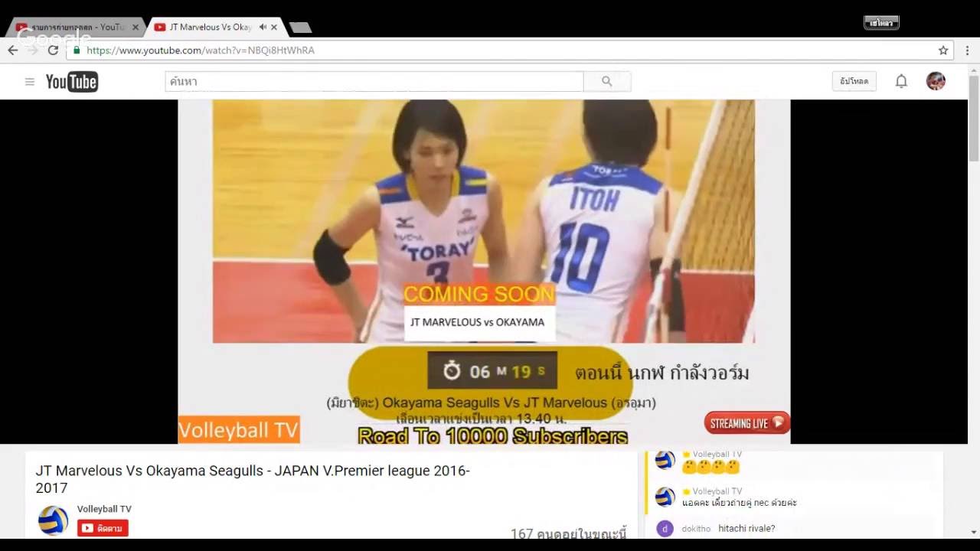Image resolution: width=980 pixels, height=551 pixels.
Task: Open the Volleyball TV channel name link
Action: coord(104,509)
